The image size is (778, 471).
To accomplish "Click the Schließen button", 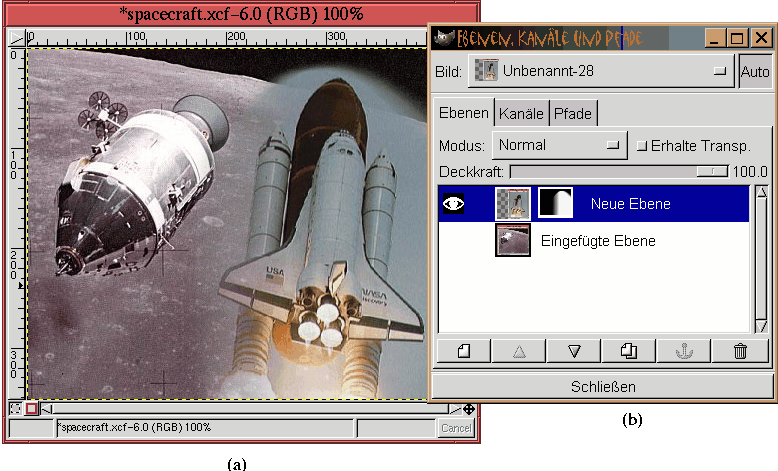I will point(602,386).
